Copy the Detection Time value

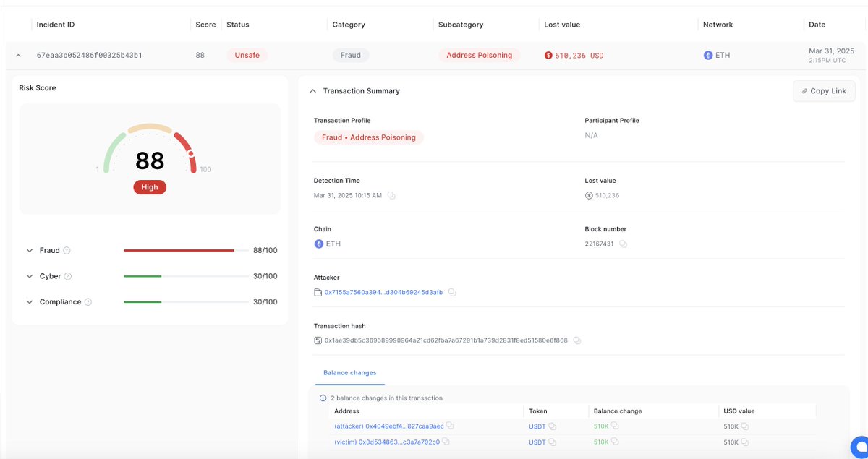click(391, 196)
